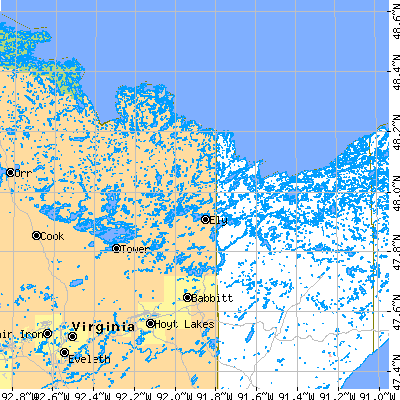This screenshot has width=400, height=400.
Task: Click the 48.2°N latitude label
Action: click(396, 133)
